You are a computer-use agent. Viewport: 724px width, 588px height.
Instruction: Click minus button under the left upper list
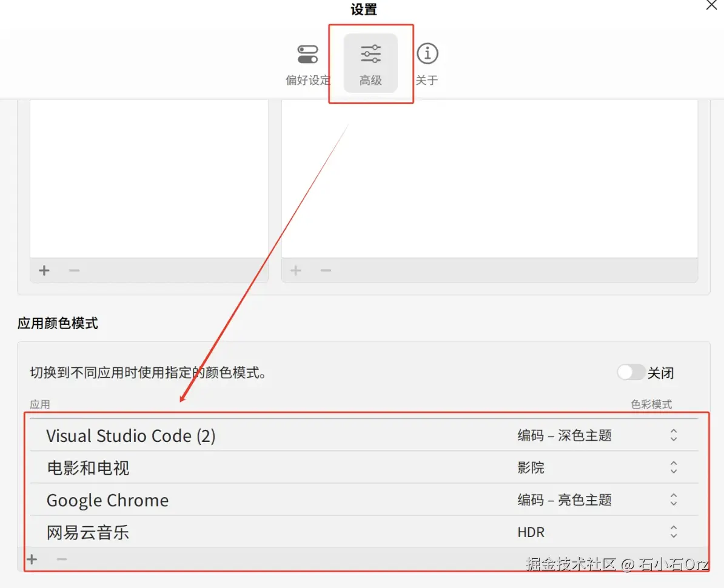tap(75, 270)
